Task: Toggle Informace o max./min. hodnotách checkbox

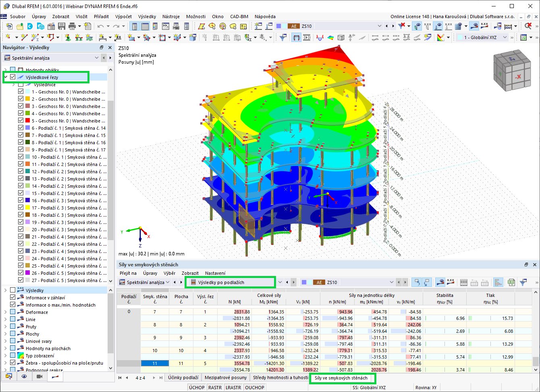Action: point(13,305)
